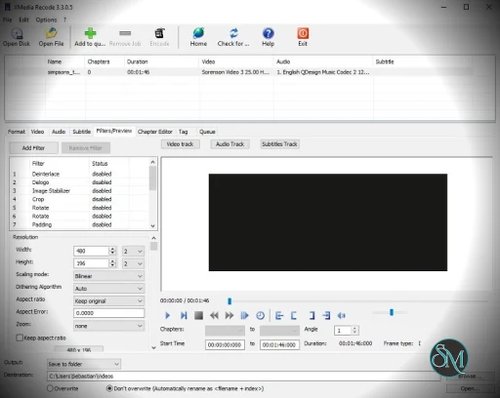Select the Image Stabilizer filter row
The height and width of the screenshot is (398, 500).
pos(79,191)
